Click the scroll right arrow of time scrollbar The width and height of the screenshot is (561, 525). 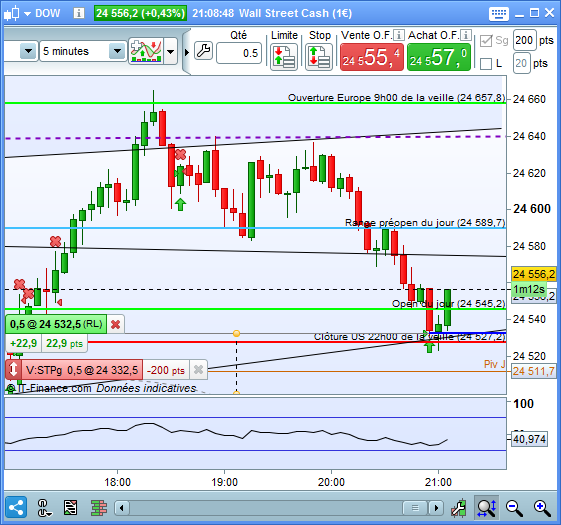[x=436, y=508]
